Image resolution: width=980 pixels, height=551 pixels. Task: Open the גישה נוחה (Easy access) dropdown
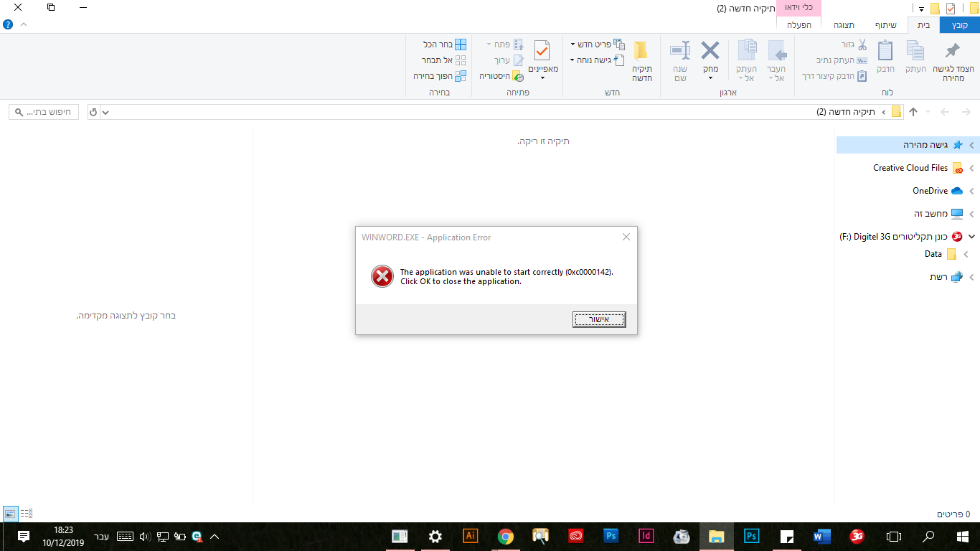click(598, 60)
